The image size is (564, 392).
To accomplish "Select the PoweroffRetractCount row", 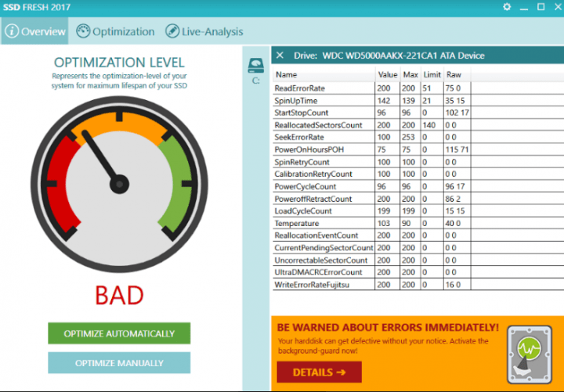I will (x=418, y=199).
